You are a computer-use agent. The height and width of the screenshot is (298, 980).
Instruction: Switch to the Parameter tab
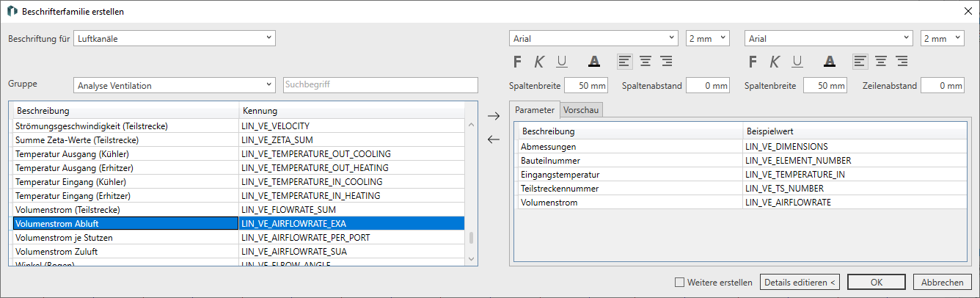pos(534,109)
